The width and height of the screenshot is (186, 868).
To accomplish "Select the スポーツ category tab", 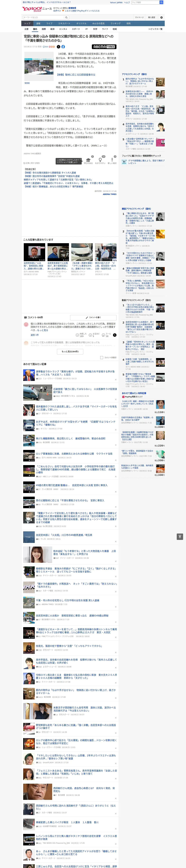I will 76,29.
